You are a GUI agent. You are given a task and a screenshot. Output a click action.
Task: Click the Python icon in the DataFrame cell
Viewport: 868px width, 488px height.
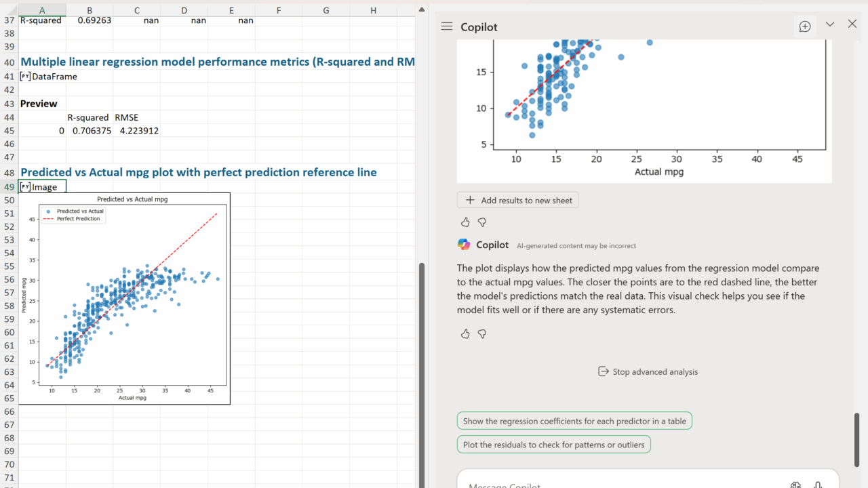(25, 77)
